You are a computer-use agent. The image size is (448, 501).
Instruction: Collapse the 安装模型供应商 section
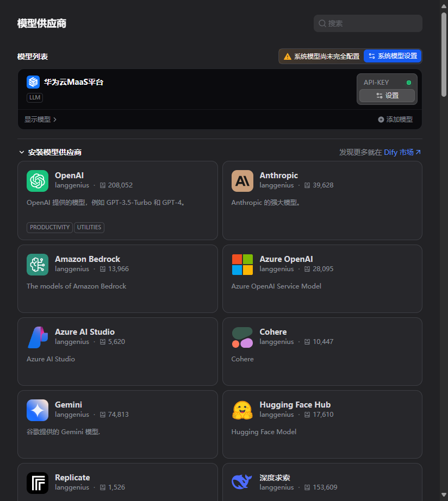[21, 152]
